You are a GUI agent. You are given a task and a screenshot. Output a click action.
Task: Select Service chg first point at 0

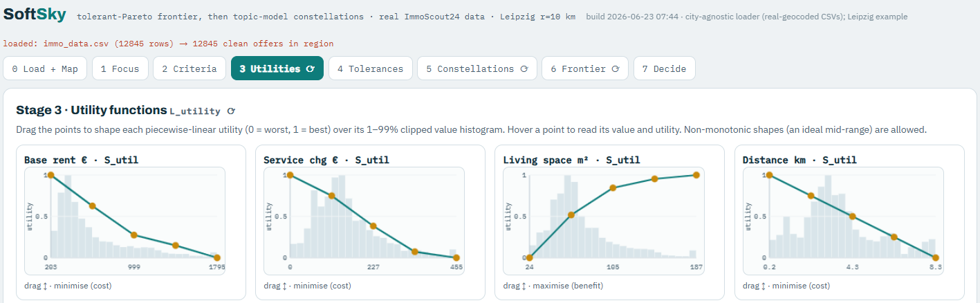tap(290, 175)
